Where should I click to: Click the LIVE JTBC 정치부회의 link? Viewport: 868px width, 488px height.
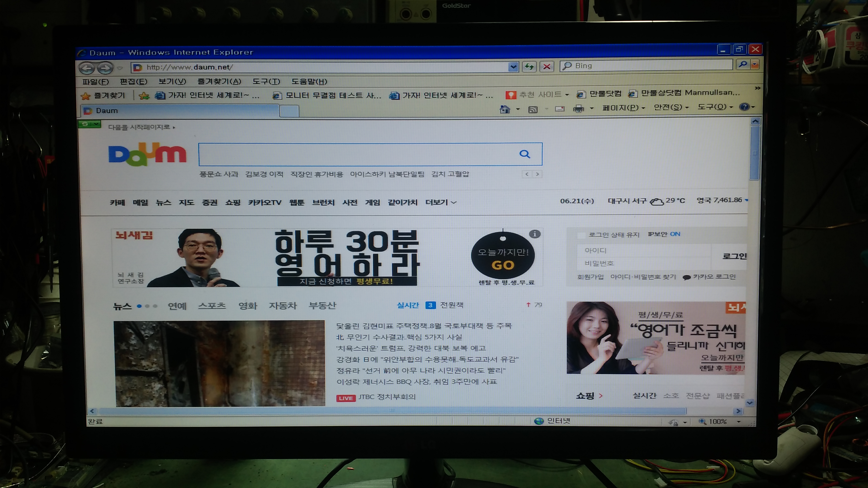(376, 397)
